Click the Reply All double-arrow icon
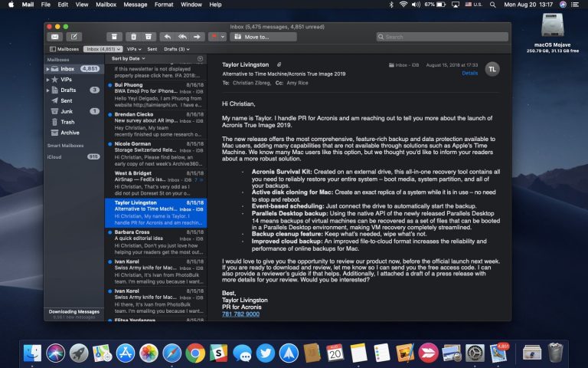 point(183,37)
